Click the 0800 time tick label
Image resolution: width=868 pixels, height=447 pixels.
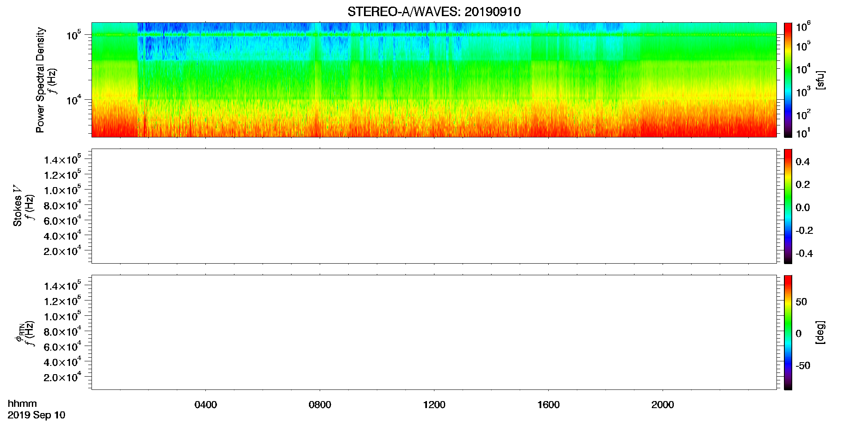tap(320, 405)
